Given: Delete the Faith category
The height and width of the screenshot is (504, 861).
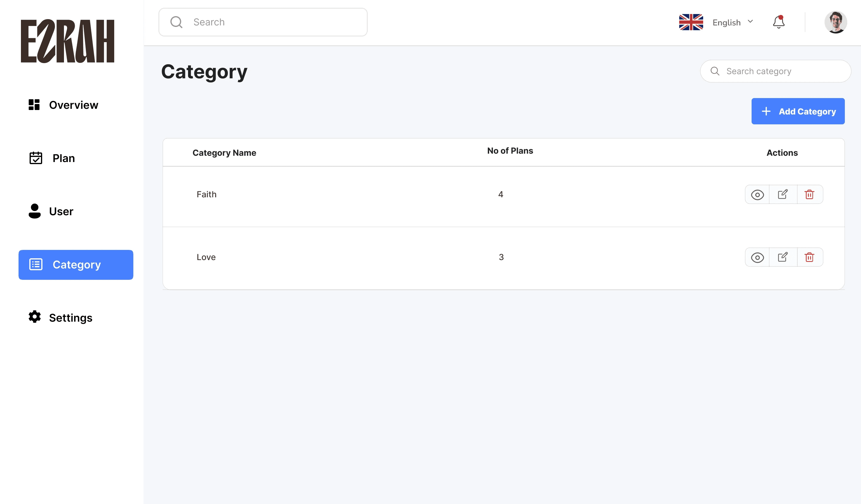Looking at the screenshot, I should 809,194.
